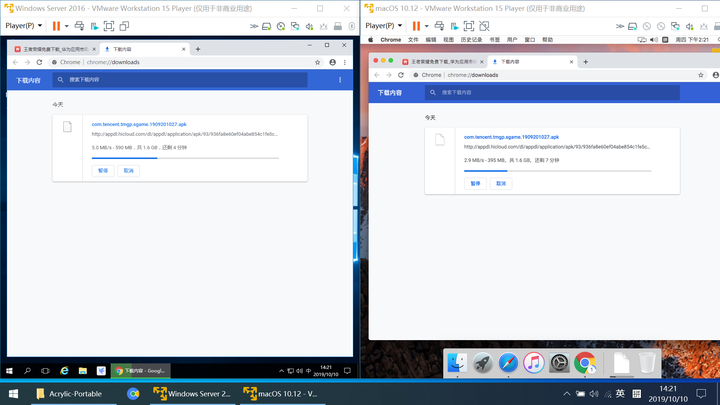Screen dimensions: 720x405
Task: Open iTunes music icon in macOS Dock
Action: click(x=534, y=362)
